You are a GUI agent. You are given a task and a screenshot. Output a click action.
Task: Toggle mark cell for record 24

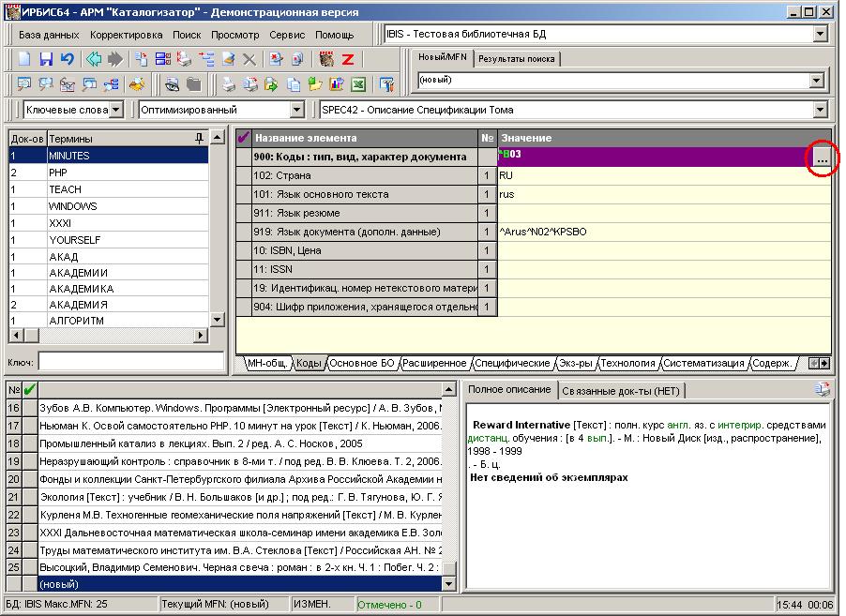tap(29, 549)
